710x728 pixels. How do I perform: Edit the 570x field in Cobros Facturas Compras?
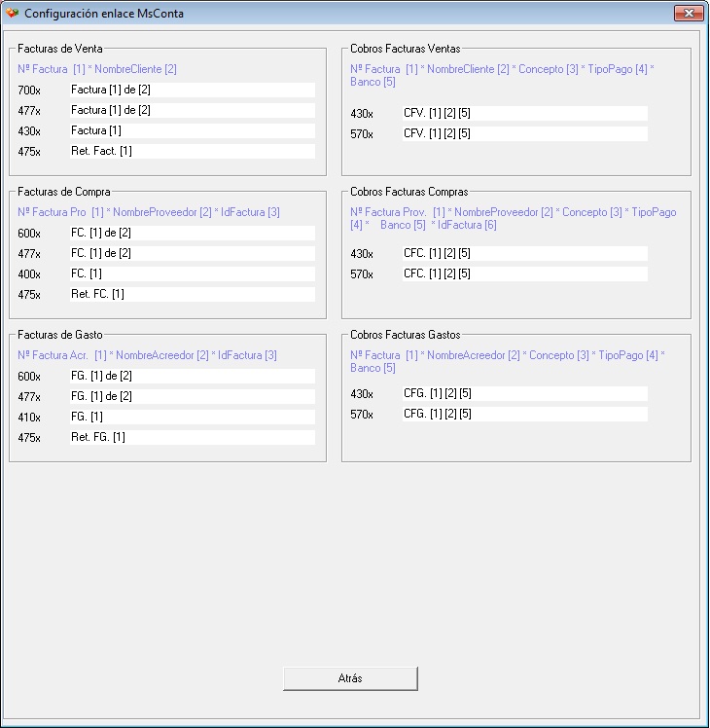tap(525, 273)
